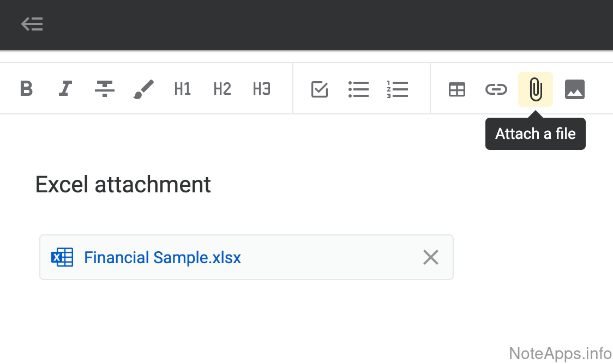Insert a bulleted list
613x364 pixels.
coord(358,89)
